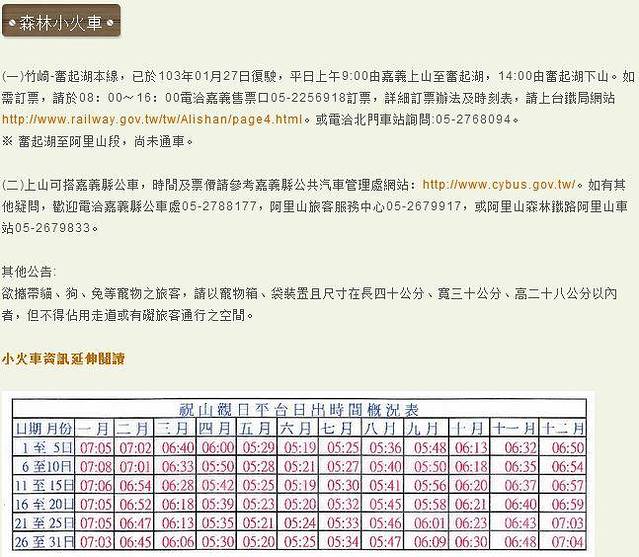639x557 pixels.
Task: Click the 森林小火車 section header badge
Action: [x=61, y=19]
